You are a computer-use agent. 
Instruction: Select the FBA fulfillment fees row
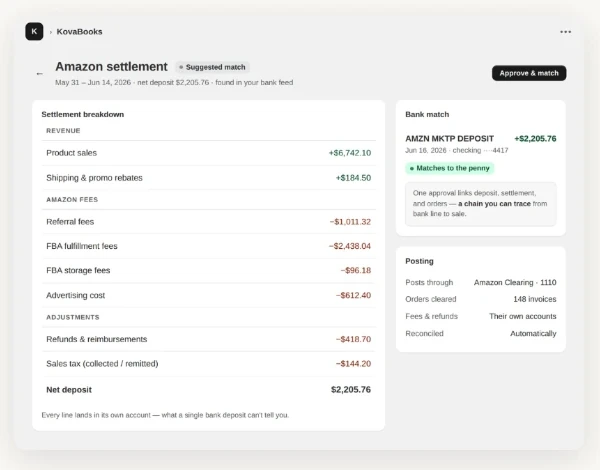click(209, 246)
